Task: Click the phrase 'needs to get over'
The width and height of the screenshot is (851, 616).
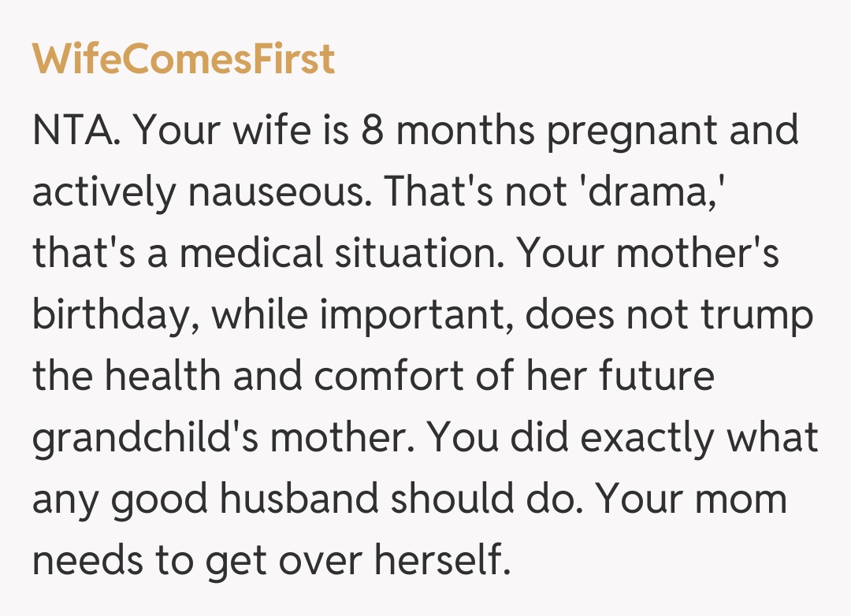Action: pyautogui.click(x=196, y=562)
